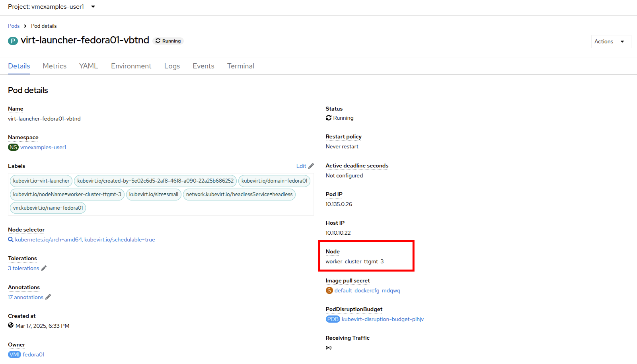Open the vmexamples-user1 namespace link
This screenshot has height=364, width=637.
pos(43,147)
